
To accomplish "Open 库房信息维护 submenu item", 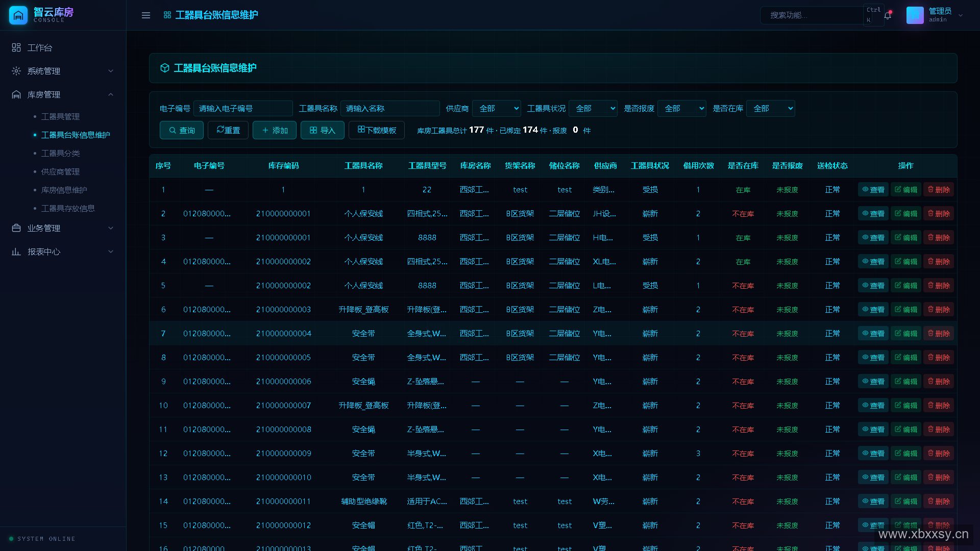I will pos(64,190).
